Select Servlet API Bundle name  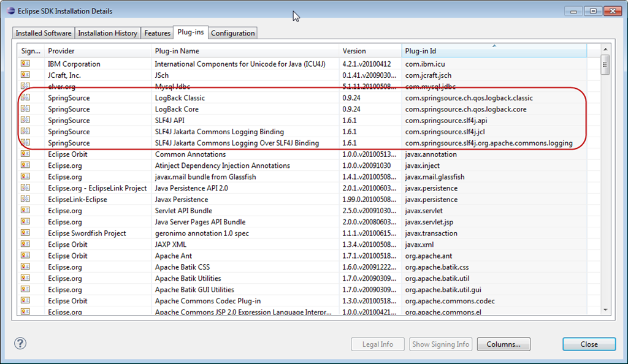point(183,210)
